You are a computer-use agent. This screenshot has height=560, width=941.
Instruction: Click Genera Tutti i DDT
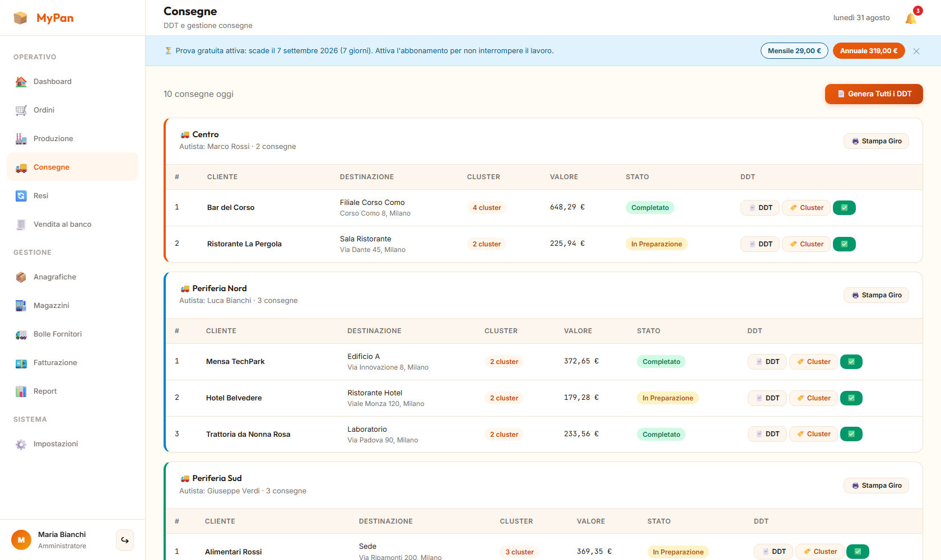(x=874, y=94)
